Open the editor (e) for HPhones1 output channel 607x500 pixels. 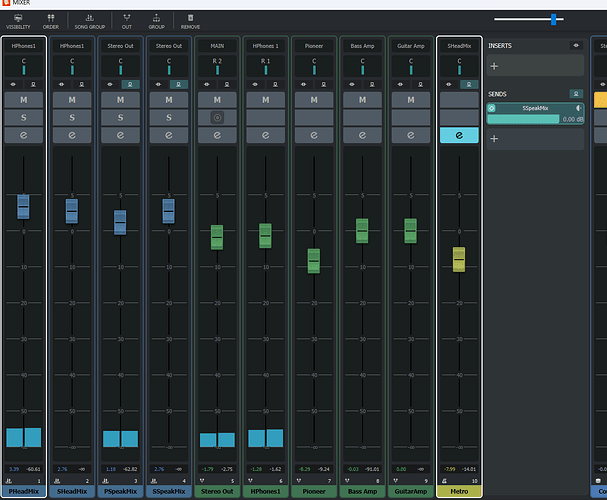(x=266, y=135)
